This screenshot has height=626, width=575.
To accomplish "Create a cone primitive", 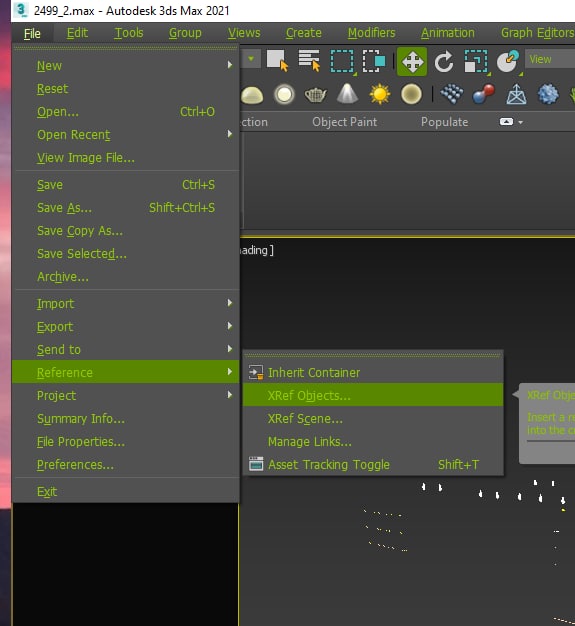I will [347, 94].
